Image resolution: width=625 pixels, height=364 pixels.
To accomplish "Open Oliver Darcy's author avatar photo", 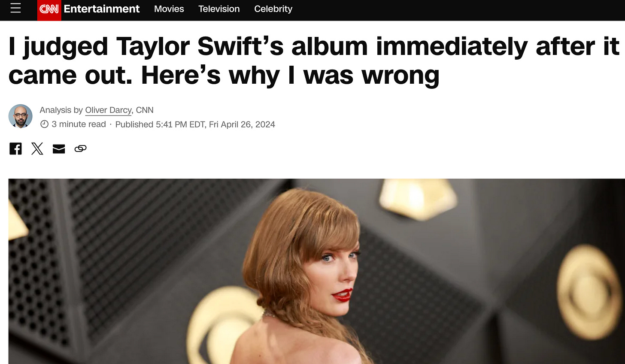I will pyautogui.click(x=21, y=116).
